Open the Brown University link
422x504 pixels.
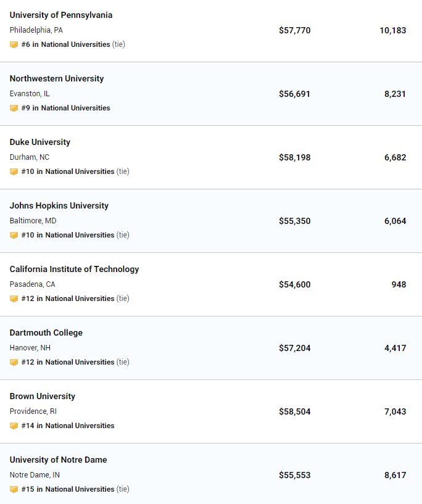(x=43, y=396)
